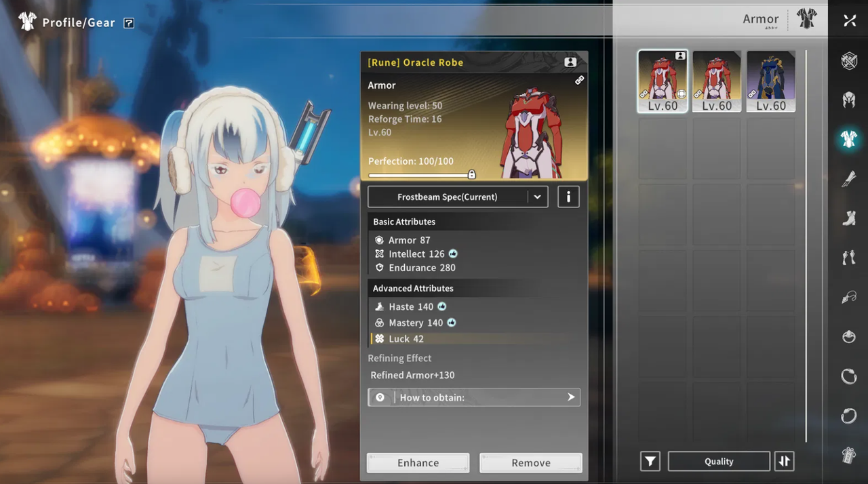The image size is (868, 484).
Task: Open the left bracelet gear slot
Action: (x=849, y=376)
